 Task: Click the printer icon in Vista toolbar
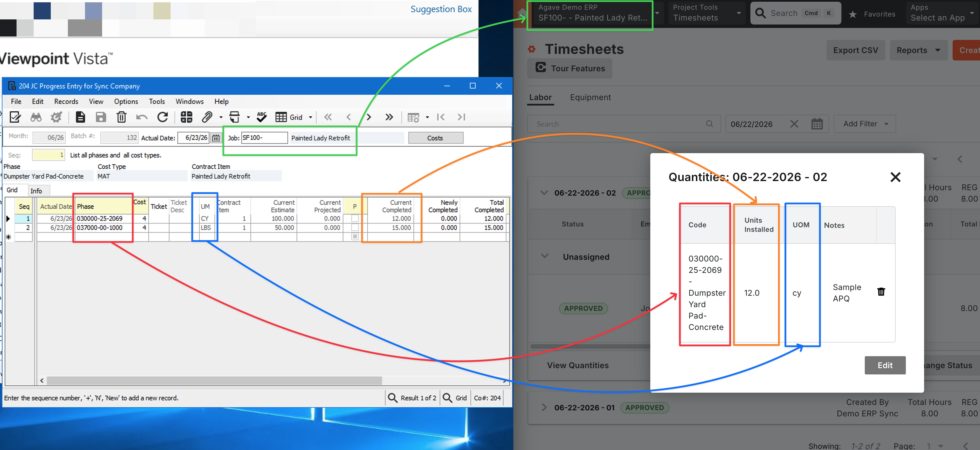[x=235, y=117]
